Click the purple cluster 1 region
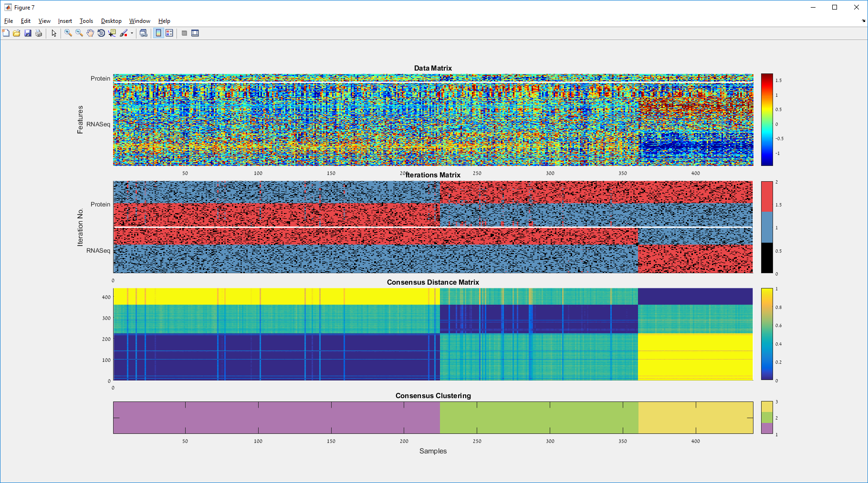The image size is (868, 483). (276, 418)
